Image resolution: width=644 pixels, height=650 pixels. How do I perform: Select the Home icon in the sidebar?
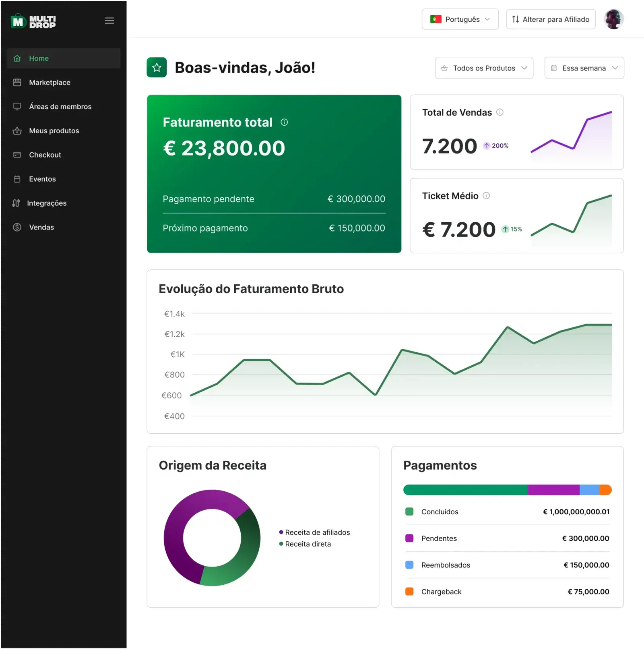[x=17, y=58]
